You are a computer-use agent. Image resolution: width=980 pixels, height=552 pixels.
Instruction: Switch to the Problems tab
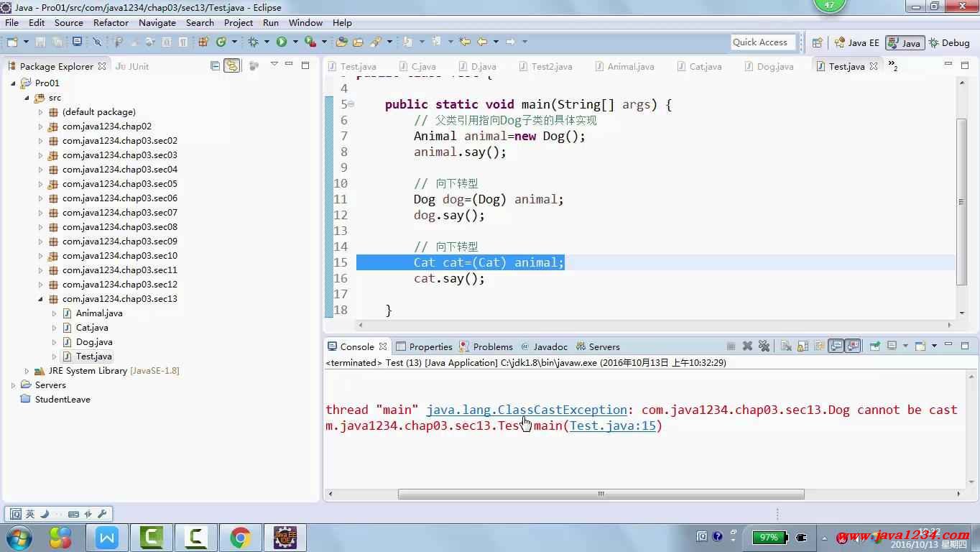486,346
